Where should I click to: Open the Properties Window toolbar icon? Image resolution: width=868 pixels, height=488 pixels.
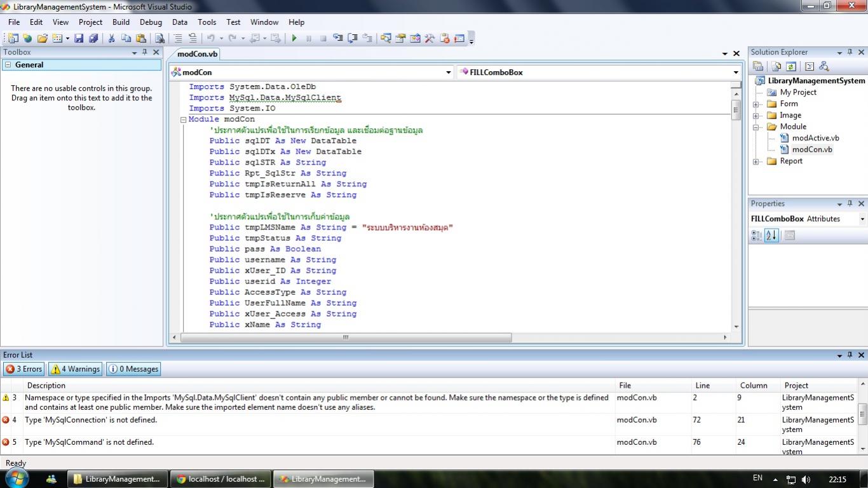click(x=400, y=38)
